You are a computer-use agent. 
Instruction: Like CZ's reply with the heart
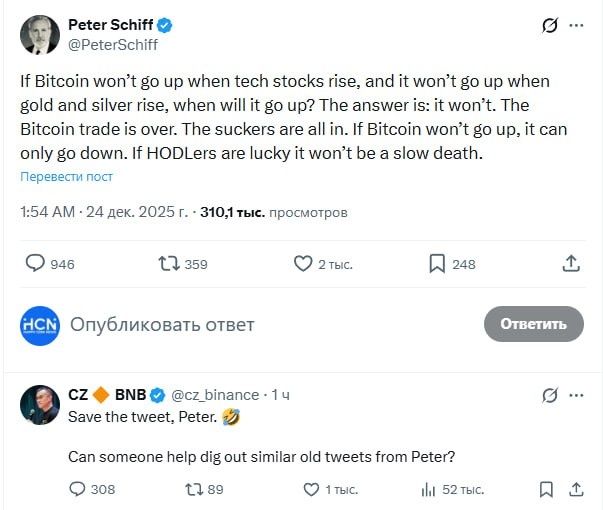point(310,489)
